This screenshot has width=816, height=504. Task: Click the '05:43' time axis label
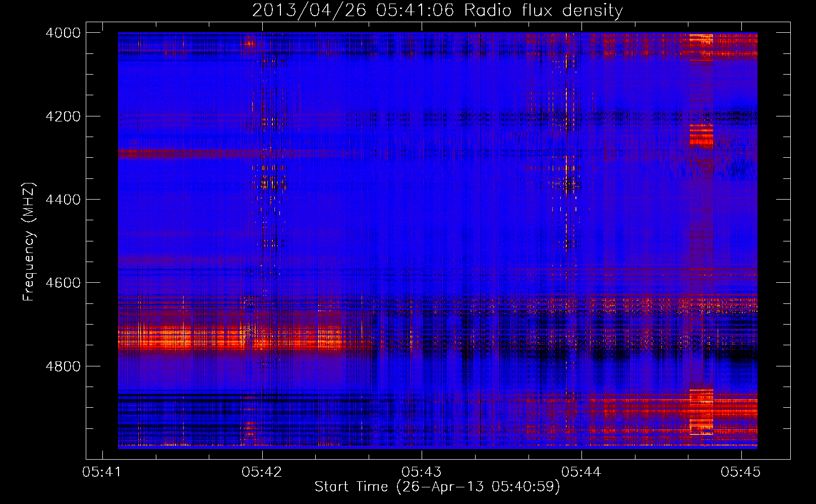[x=422, y=472]
